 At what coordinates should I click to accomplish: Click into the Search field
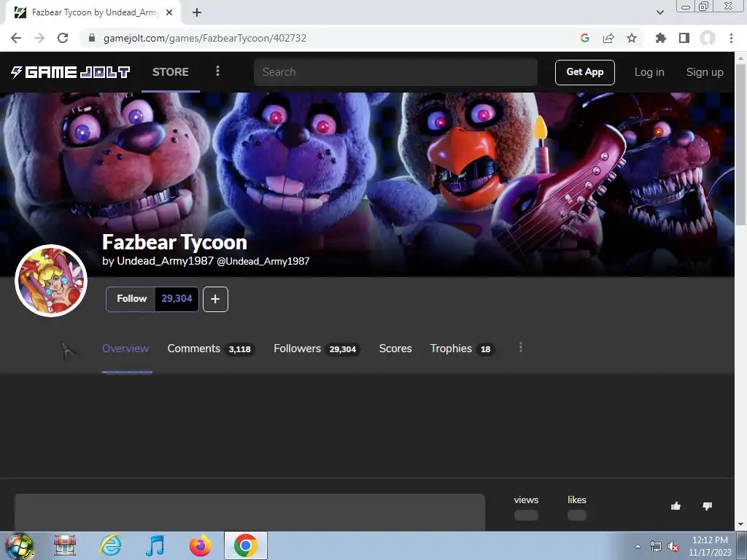(x=395, y=72)
